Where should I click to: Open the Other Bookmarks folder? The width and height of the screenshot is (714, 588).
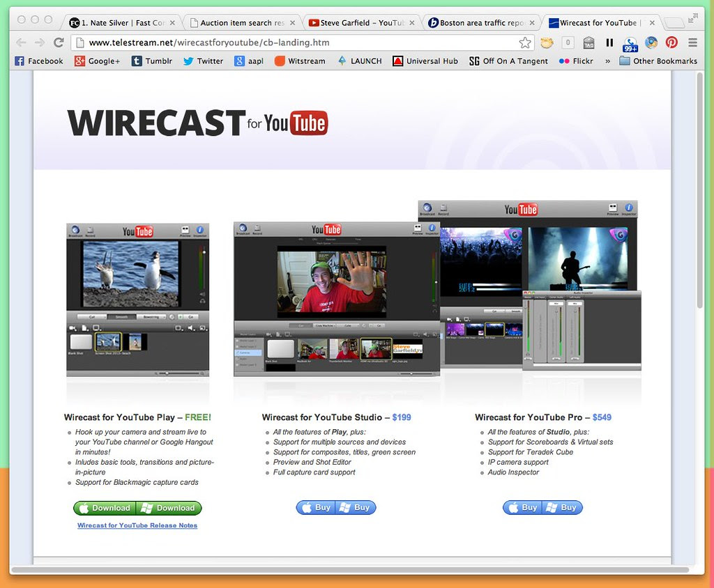click(x=658, y=61)
